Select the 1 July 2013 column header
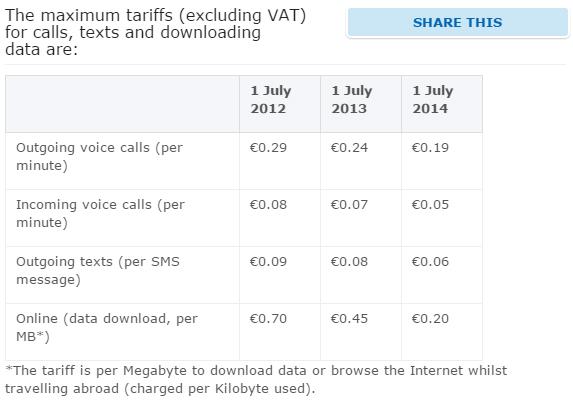 pyautogui.click(x=361, y=104)
